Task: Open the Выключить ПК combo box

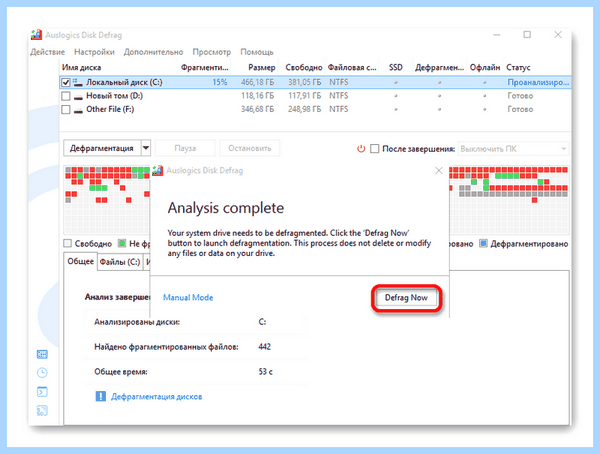Action: tap(513, 149)
